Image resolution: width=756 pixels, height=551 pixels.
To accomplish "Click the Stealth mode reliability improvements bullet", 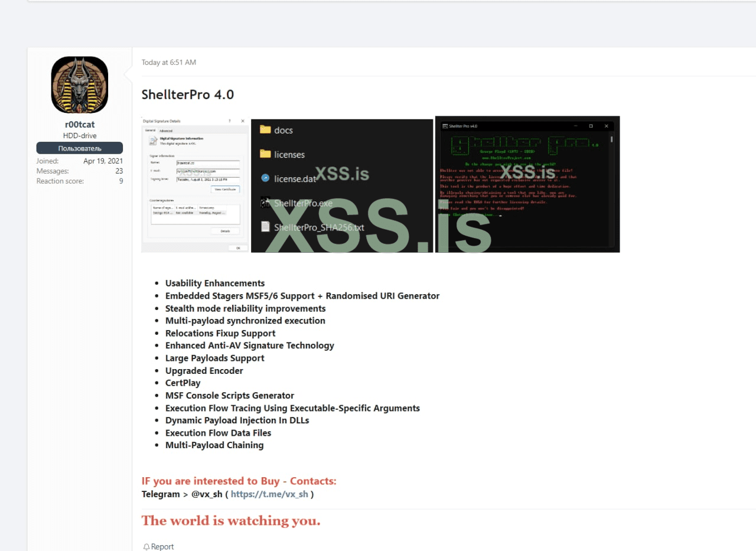I will (x=246, y=308).
